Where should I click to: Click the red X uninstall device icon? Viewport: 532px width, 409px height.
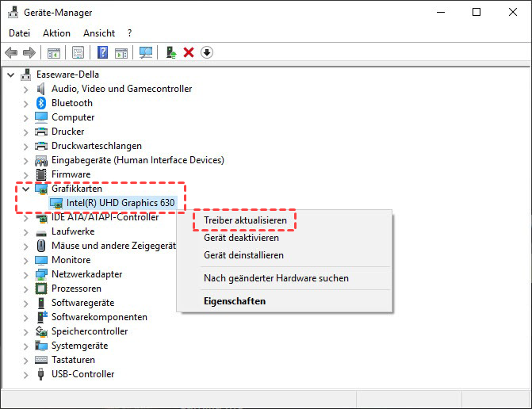tap(189, 52)
